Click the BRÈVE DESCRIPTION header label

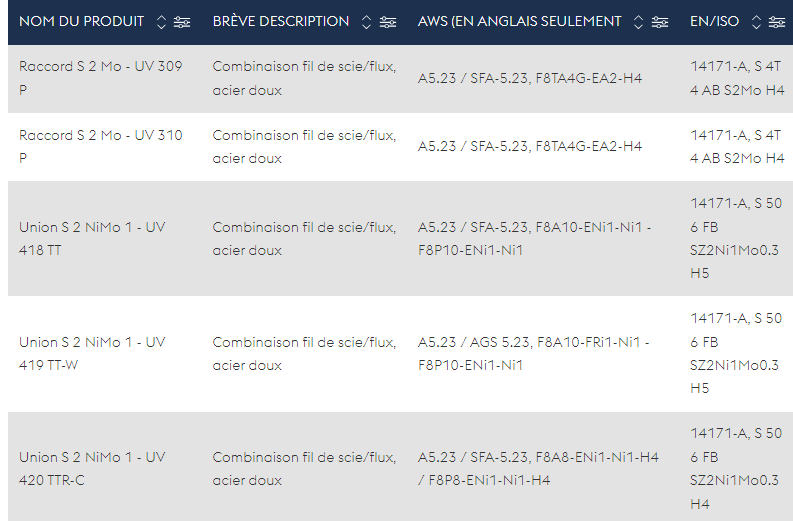click(281, 21)
